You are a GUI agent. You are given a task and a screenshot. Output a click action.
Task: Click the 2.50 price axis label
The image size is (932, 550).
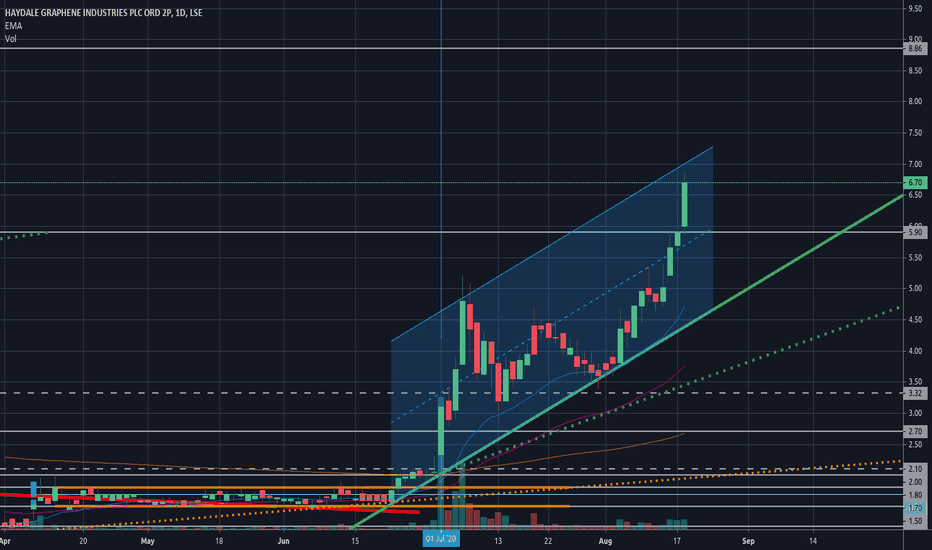pos(915,444)
